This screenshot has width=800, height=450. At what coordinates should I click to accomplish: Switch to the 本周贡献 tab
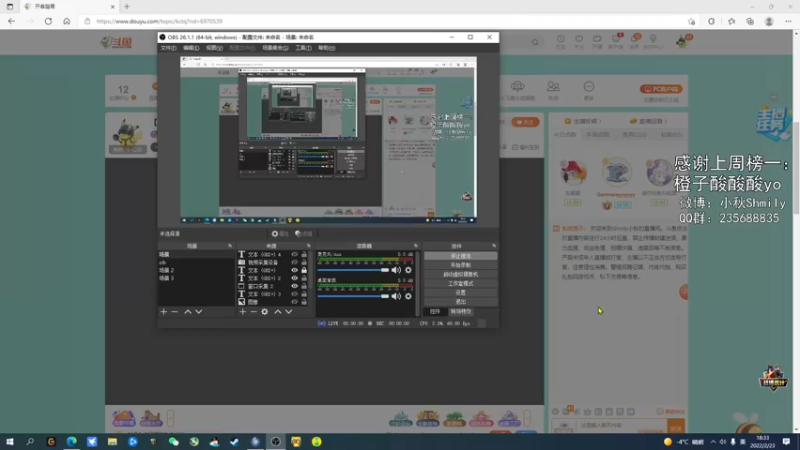598,135
